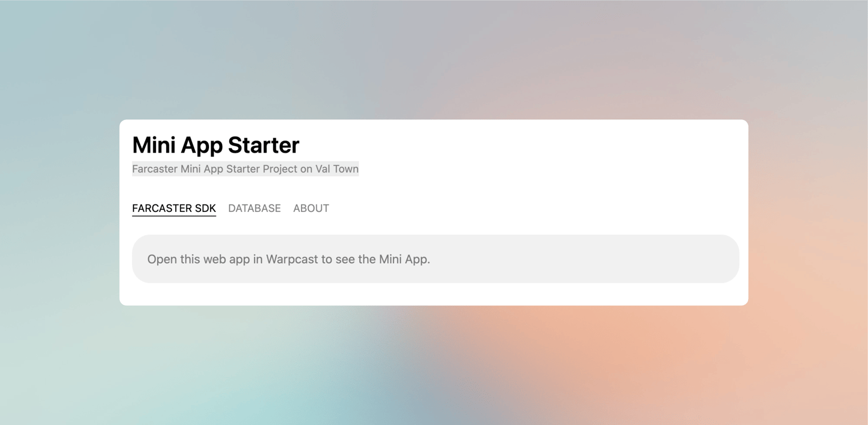
Task: Select the ABOUT tab
Action: tap(311, 209)
